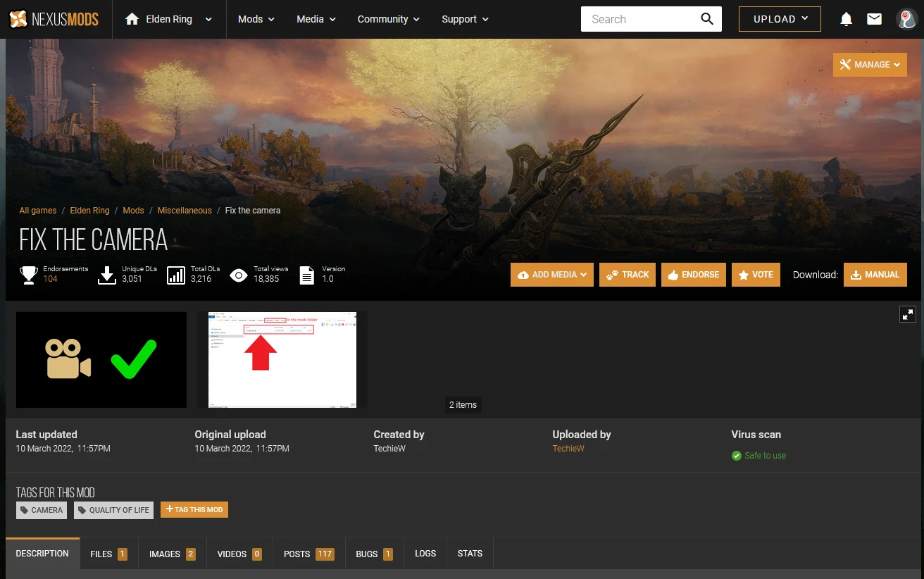
Task: Click the Manual download button
Action: point(875,275)
